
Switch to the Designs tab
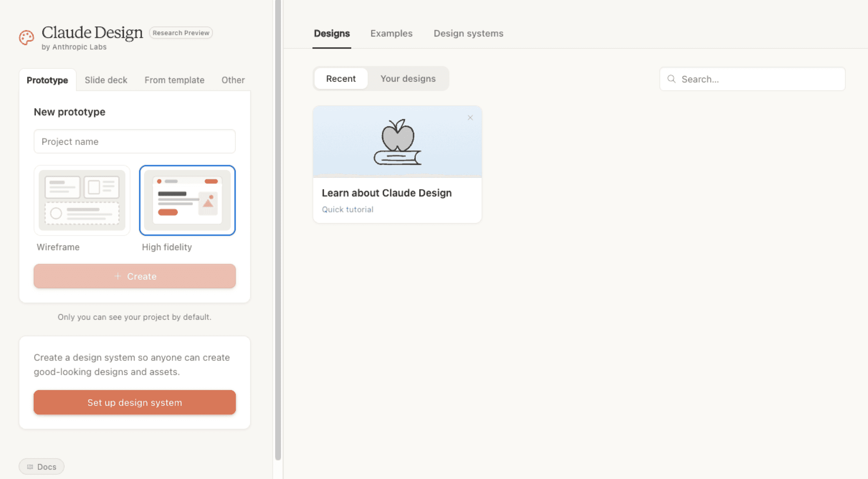click(332, 33)
